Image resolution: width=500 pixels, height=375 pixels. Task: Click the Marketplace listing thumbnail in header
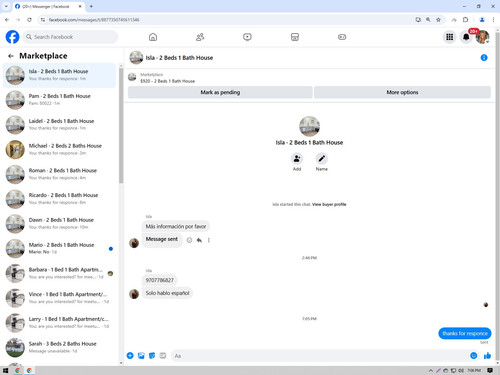[x=132, y=77]
